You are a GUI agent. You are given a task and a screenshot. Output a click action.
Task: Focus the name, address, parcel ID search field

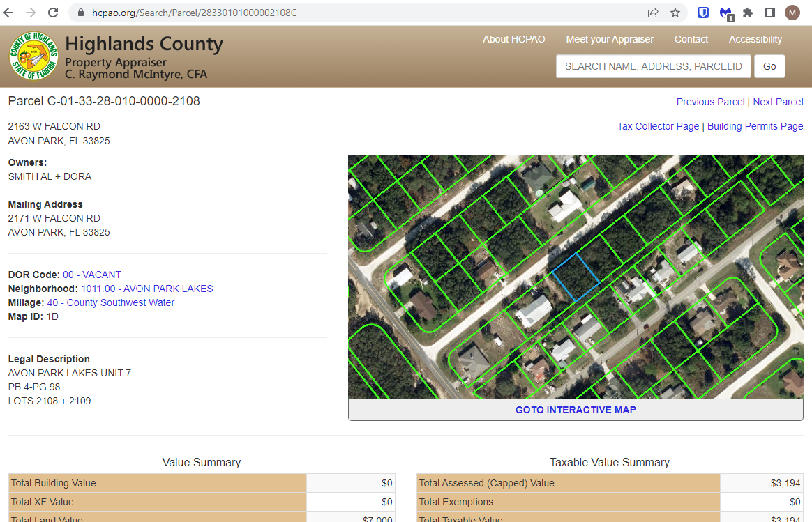[x=653, y=66]
